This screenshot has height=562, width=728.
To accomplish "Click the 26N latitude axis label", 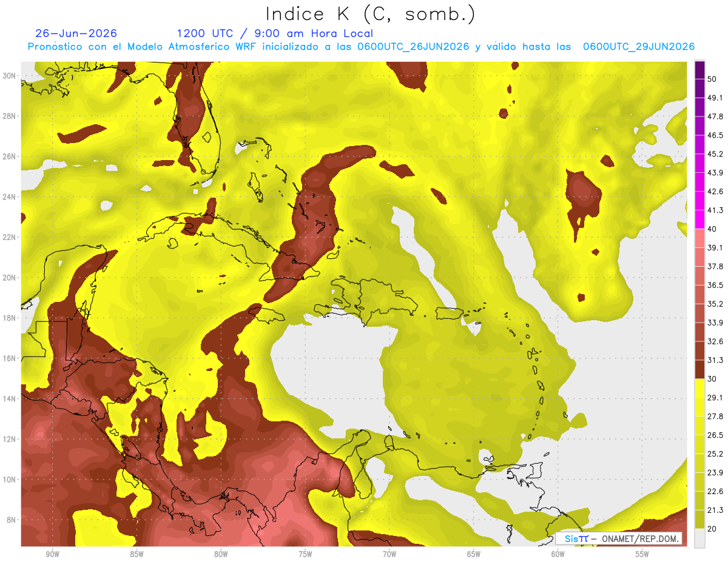I will [x=10, y=156].
